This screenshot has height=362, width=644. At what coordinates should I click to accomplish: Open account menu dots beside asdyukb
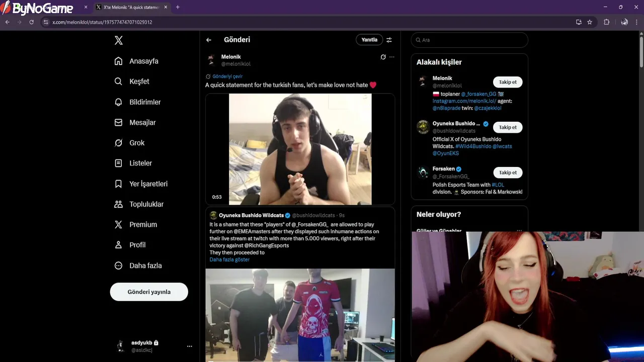pyautogui.click(x=190, y=346)
